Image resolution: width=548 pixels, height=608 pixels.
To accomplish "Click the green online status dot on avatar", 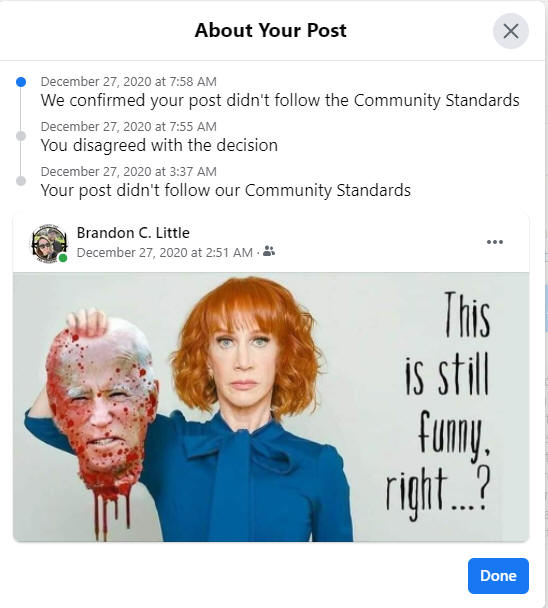I will [x=63, y=258].
